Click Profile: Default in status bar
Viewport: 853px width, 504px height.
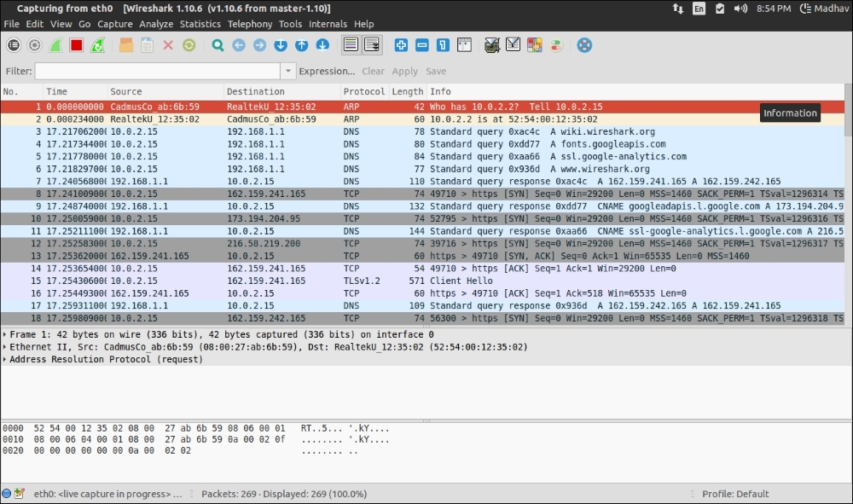(735, 494)
